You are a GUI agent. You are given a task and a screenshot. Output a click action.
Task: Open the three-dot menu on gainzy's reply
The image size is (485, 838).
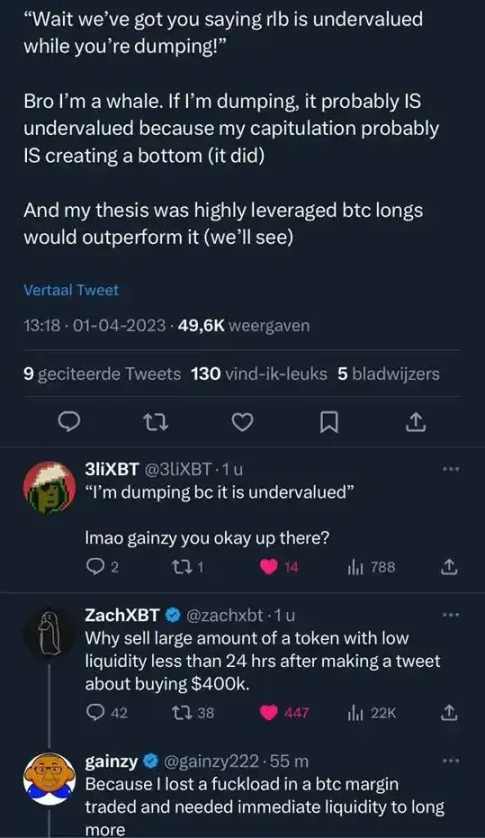(x=450, y=761)
